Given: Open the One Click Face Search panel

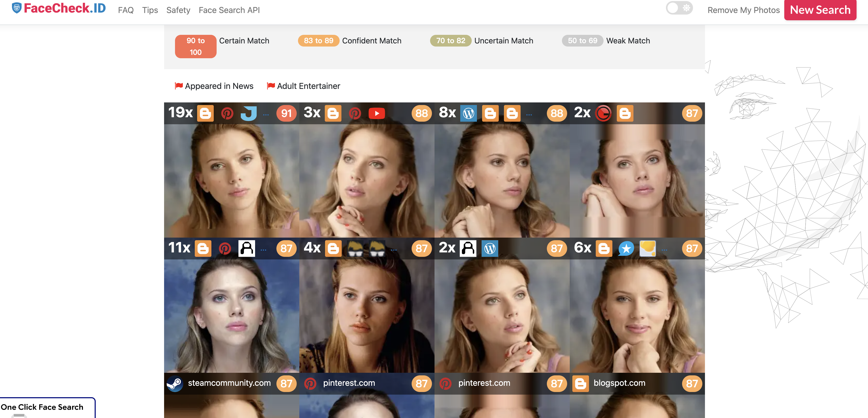Looking at the screenshot, I should (42, 407).
